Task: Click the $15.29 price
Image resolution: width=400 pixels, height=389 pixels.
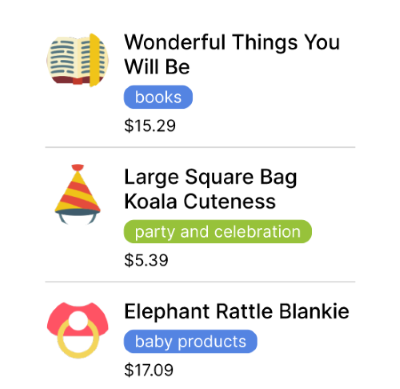Action: click(x=150, y=126)
